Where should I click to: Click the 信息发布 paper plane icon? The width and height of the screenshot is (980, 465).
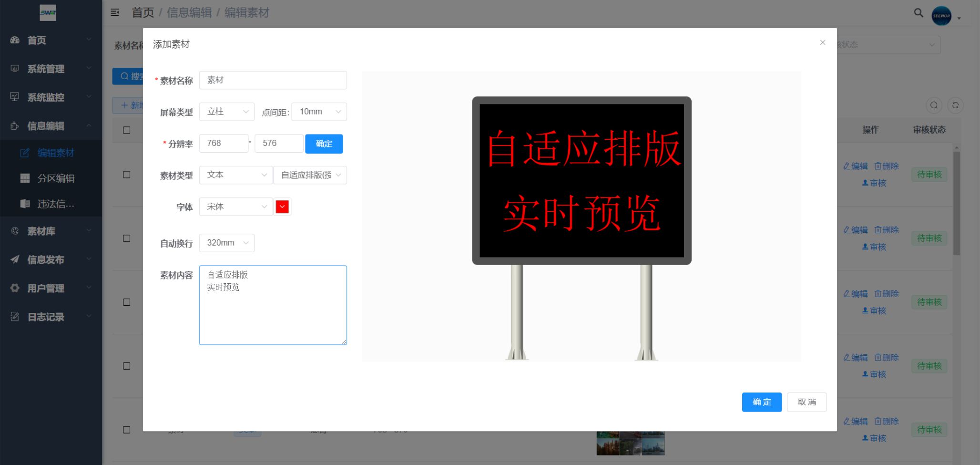[15, 259]
